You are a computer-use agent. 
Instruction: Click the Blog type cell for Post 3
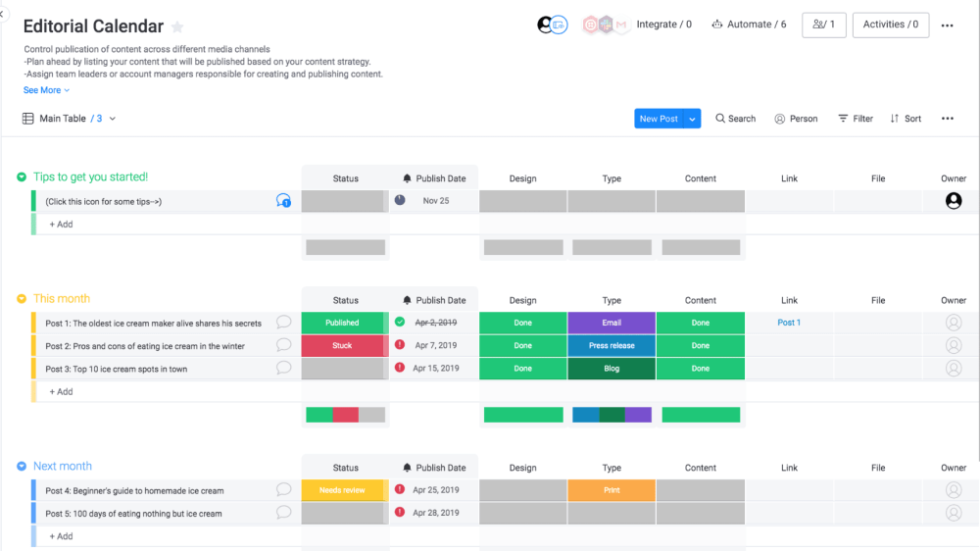pyautogui.click(x=612, y=369)
